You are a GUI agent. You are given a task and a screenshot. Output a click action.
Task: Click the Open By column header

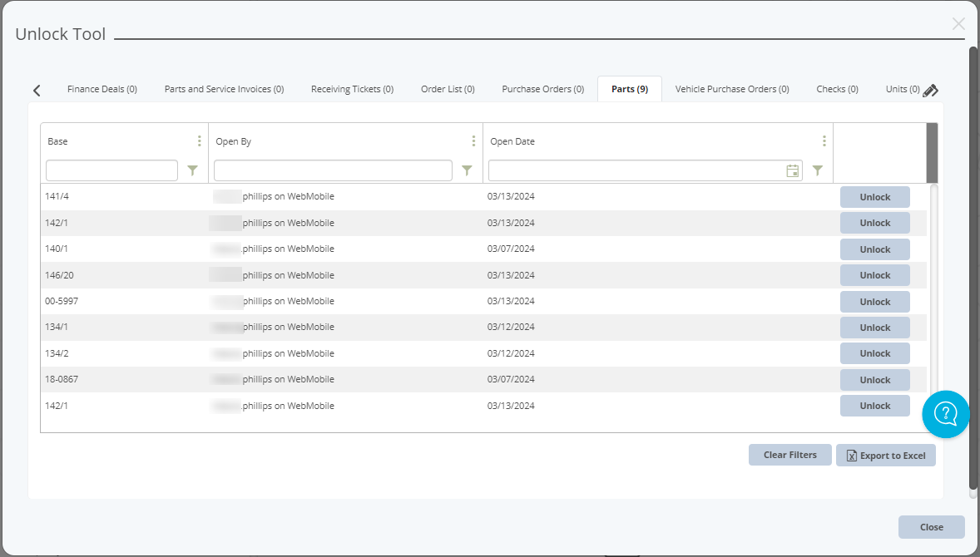[x=233, y=141]
